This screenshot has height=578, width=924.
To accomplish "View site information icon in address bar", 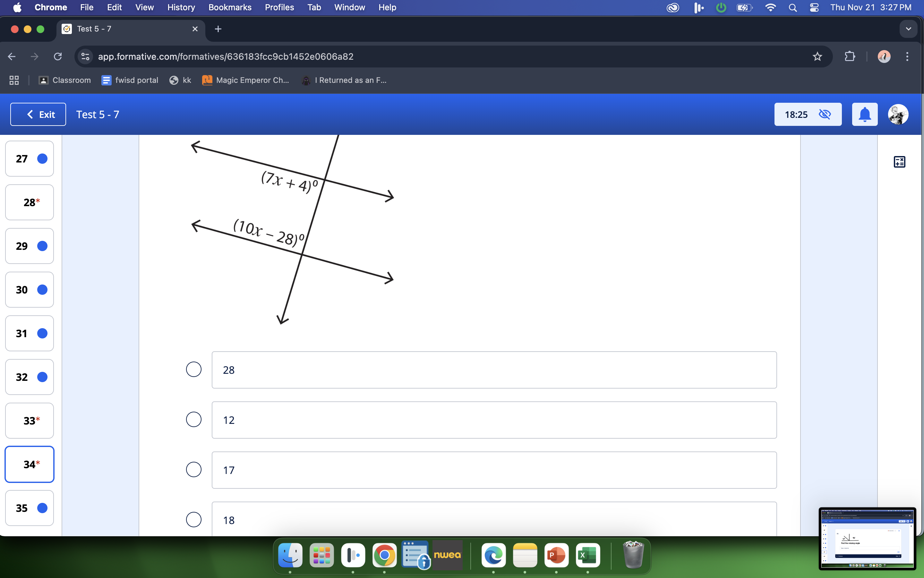I will pyautogui.click(x=86, y=57).
